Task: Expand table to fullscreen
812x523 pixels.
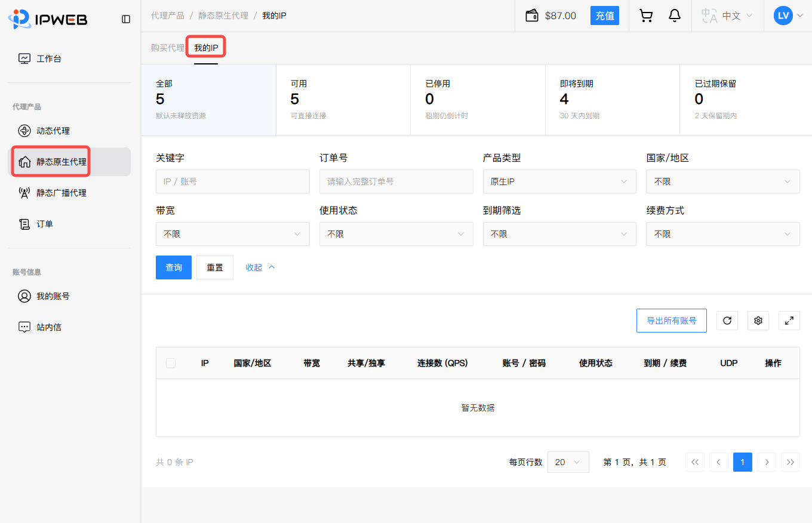Action: (x=789, y=321)
